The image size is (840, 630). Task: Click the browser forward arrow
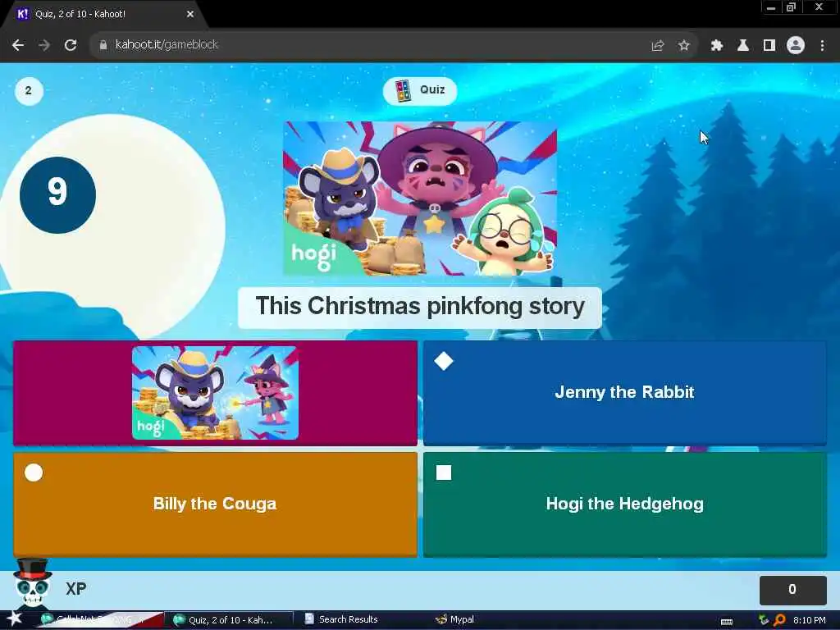point(44,45)
